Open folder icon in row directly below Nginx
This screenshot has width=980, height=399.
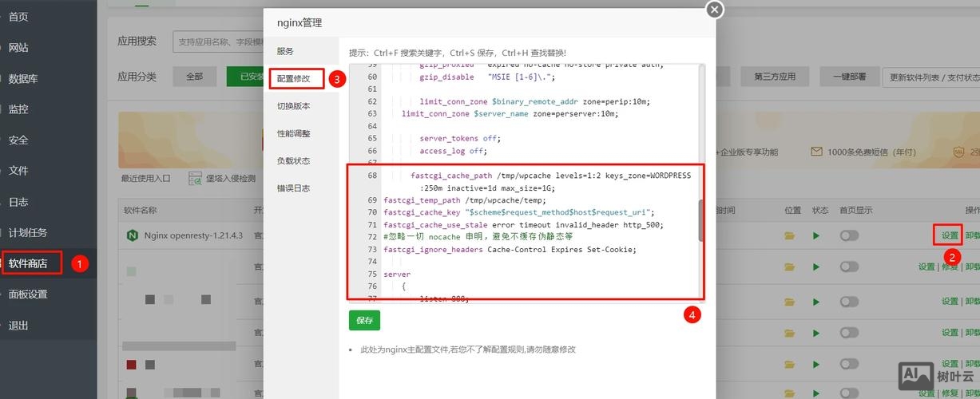[x=790, y=267]
